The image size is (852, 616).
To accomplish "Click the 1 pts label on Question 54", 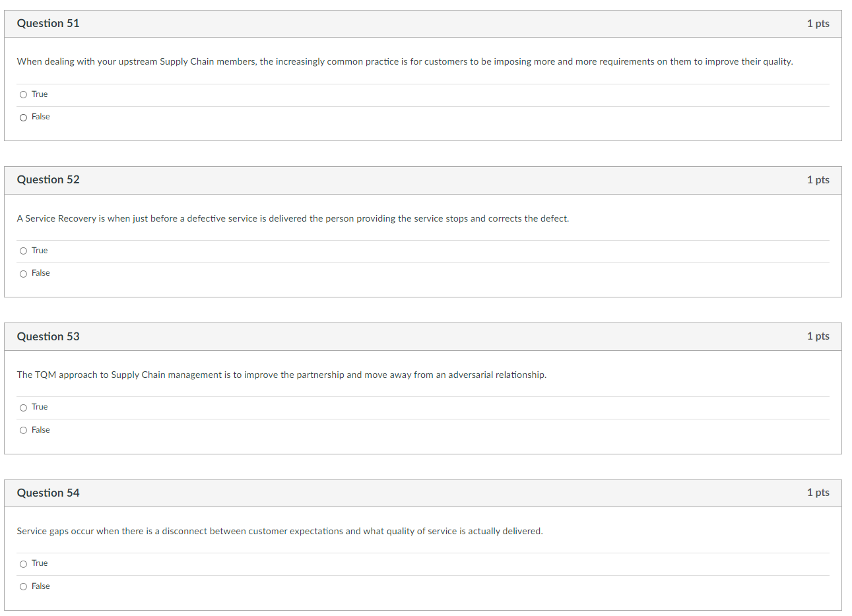I will coord(818,492).
